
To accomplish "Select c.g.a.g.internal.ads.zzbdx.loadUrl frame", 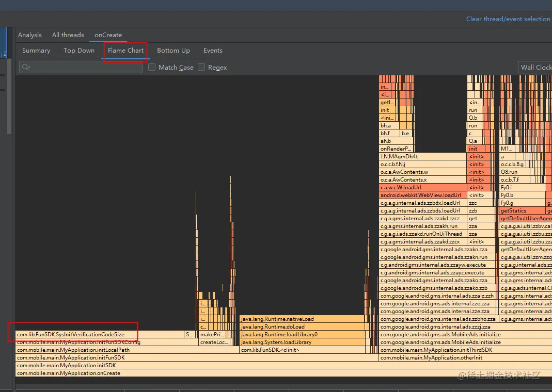I will (422, 203).
